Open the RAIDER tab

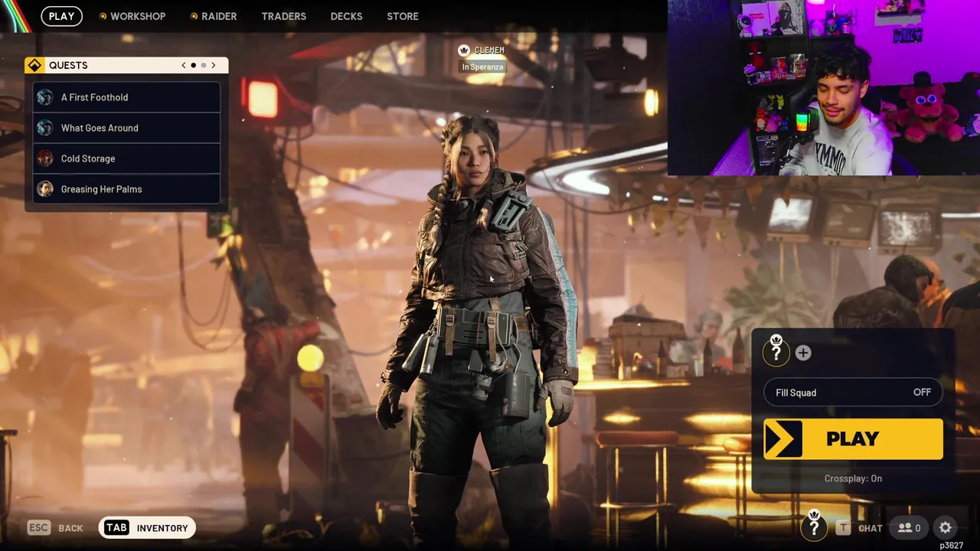point(219,16)
